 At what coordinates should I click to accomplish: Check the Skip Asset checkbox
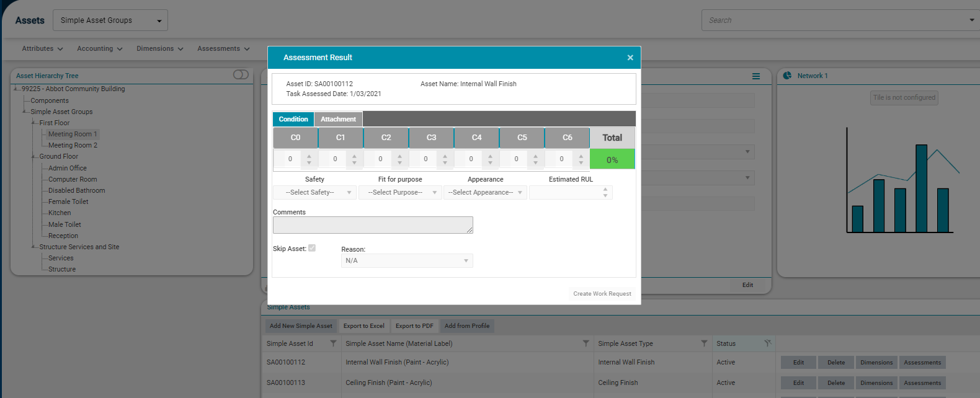[x=312, y=248]
